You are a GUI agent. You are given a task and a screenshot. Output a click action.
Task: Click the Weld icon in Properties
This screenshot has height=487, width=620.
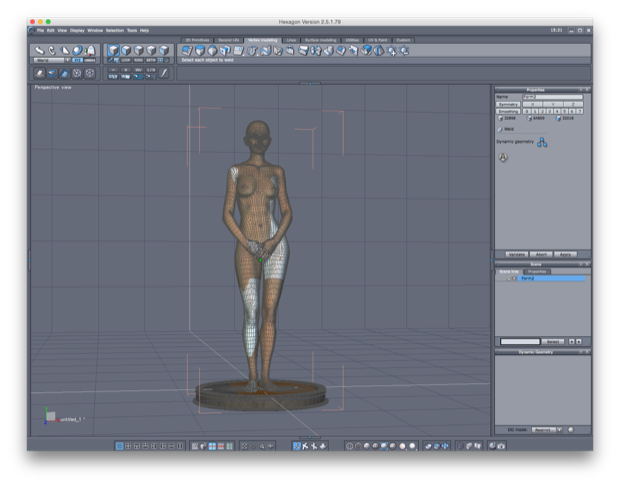pyautogui.click(x=500, y=129)
